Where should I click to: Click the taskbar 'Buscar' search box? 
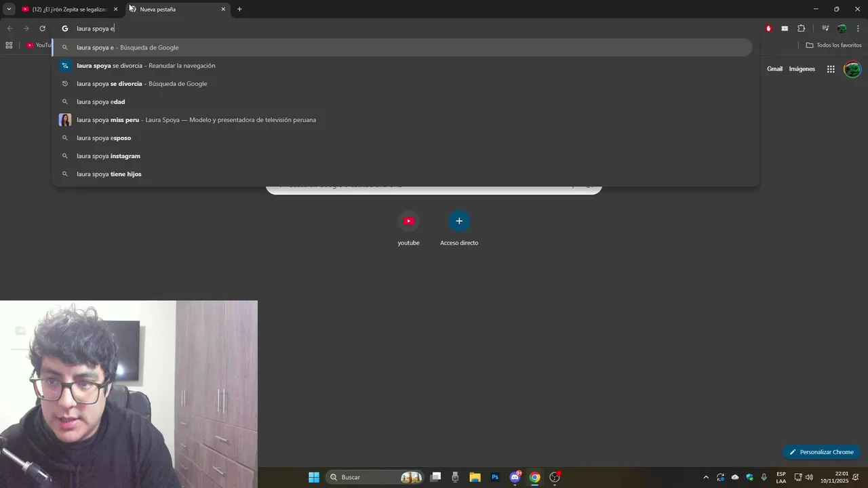[375, 477]
